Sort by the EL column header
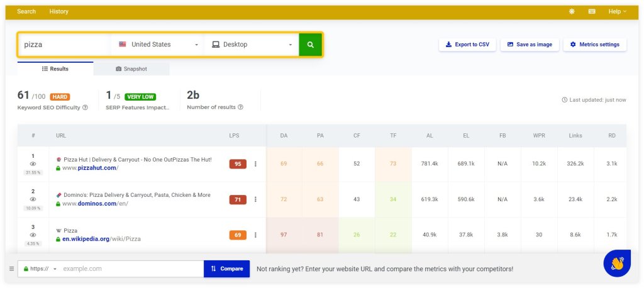Viewport: 644px width, 288px height. click(466, 136)
